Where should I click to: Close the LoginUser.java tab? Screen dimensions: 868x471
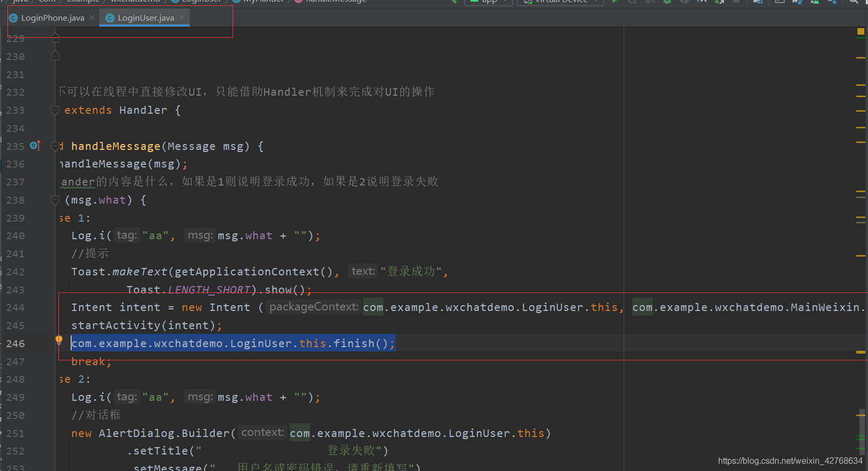tap(182, 18)
